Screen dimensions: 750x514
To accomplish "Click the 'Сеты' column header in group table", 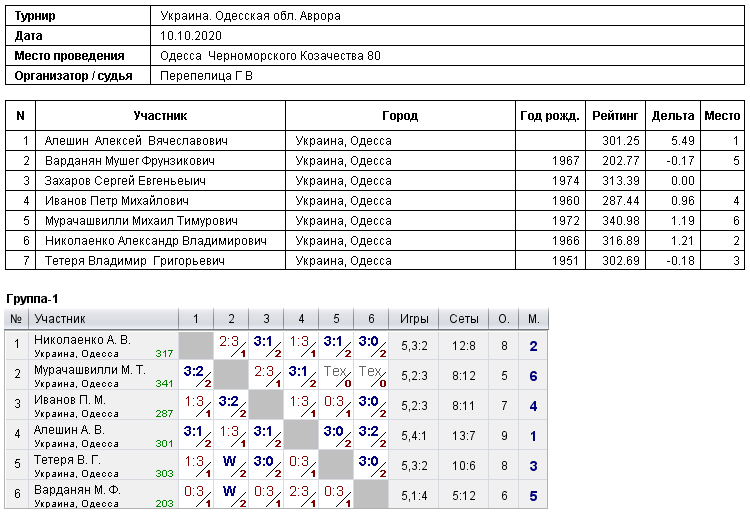I will (463, 319).
